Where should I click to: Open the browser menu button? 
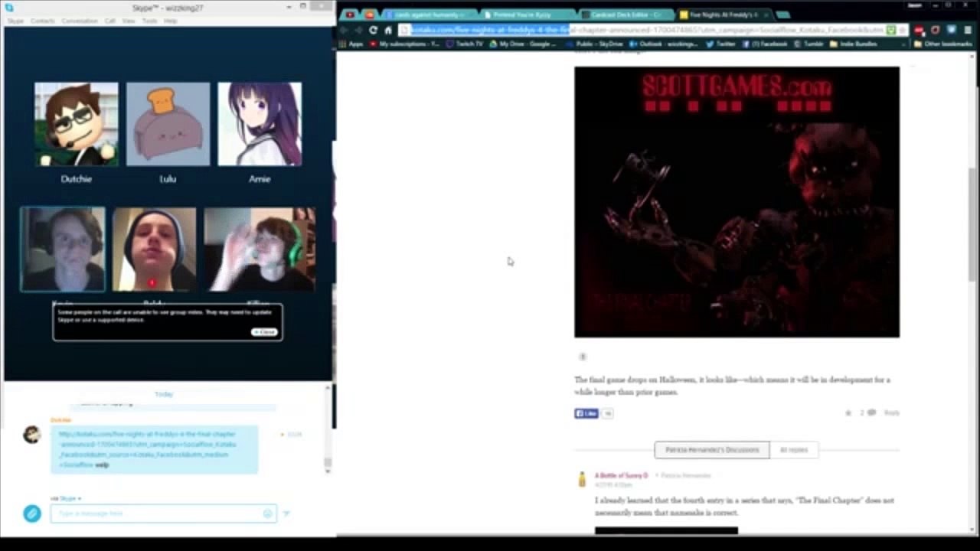coord(966,30)
